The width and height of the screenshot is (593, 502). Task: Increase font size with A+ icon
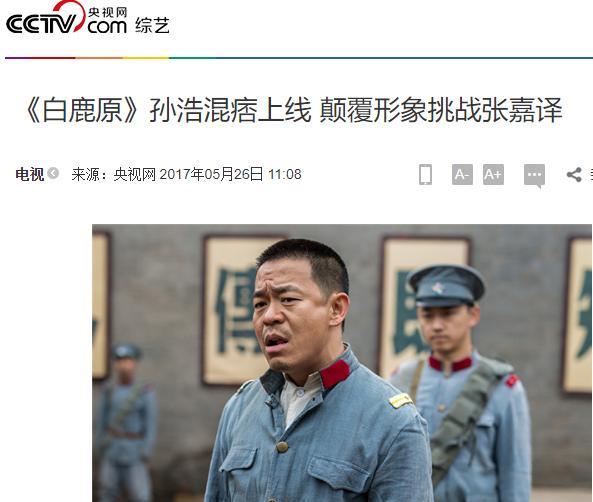point(493,174)
